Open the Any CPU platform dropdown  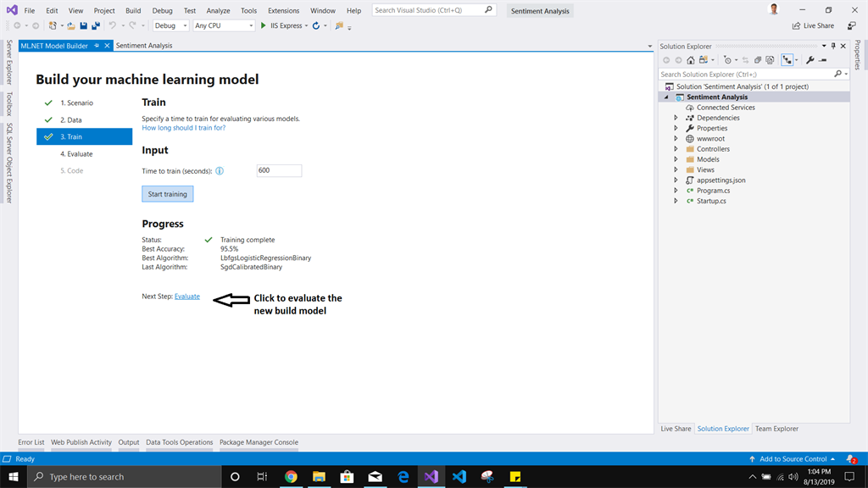pos(222,25)
